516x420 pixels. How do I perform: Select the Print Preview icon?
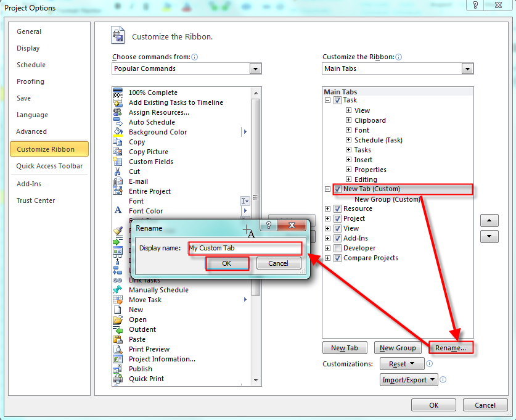[118, 349]
